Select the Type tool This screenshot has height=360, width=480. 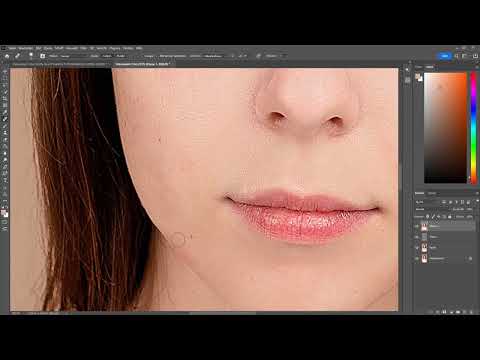(x=5, y=180)
